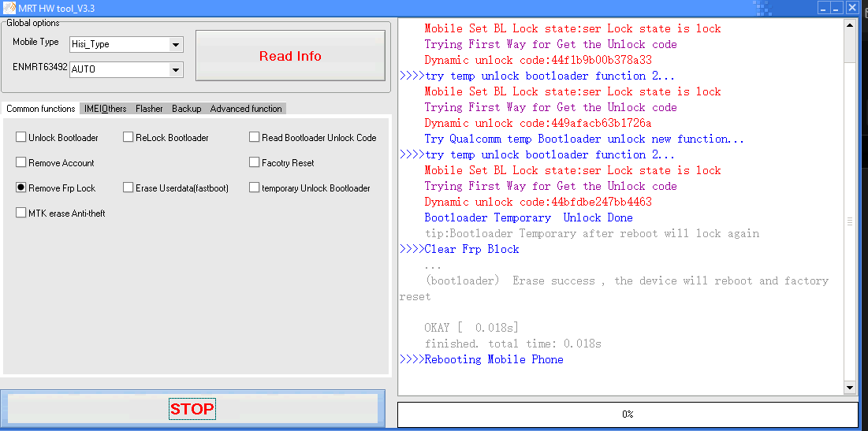Check the MTK erase Anti-theft box
Screen dimensions: 868x431
click(x=21, y=213)
